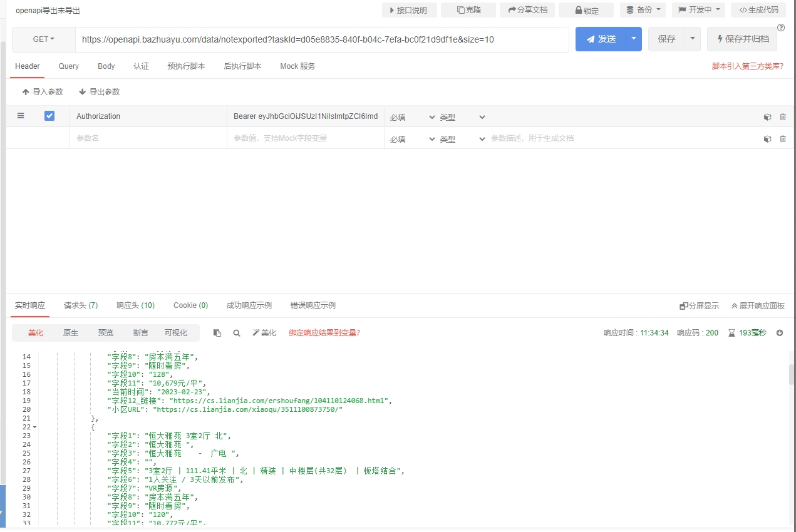Collapse JSON object at line 22
The height and width of the screenshot is (532, 796).
pos(34,427)
